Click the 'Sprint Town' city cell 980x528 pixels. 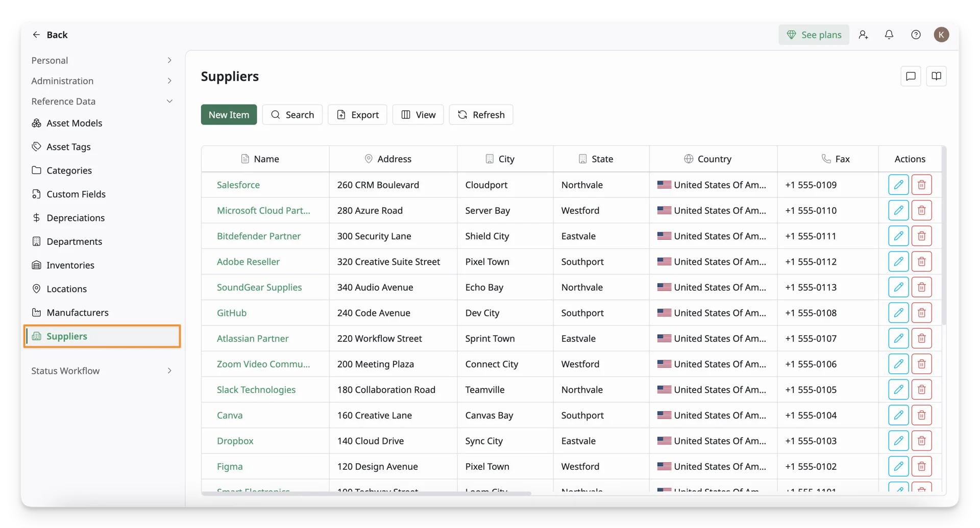[x=505, y=338]
